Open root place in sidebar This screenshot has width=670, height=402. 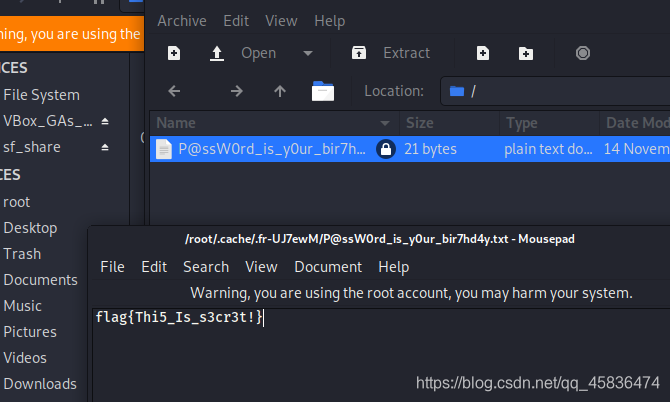tap(16, 202)
